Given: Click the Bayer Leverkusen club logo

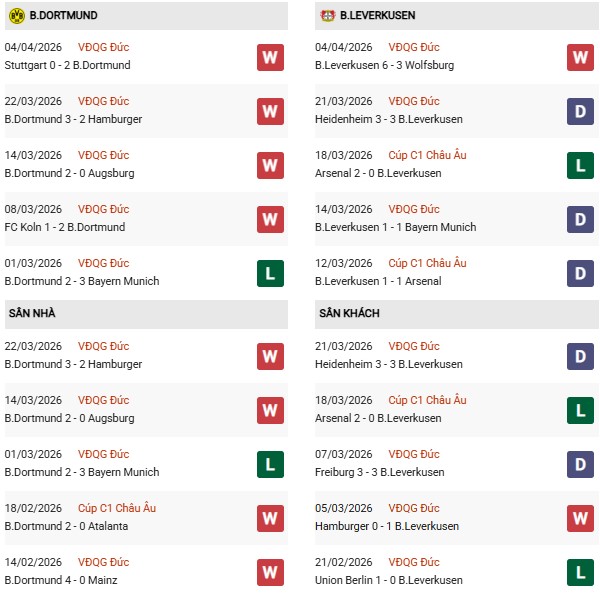Looking at the screenshot, I should [327, 16].
